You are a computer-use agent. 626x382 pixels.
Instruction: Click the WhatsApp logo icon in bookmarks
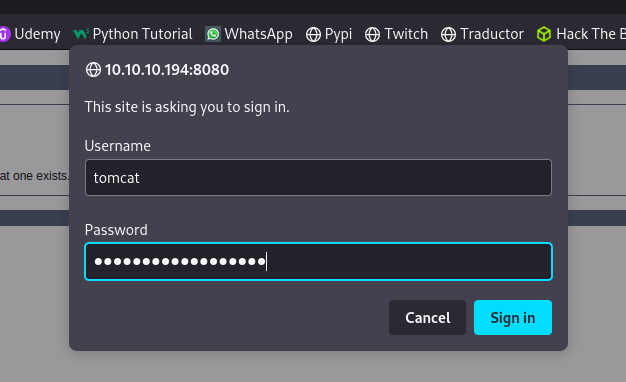coord(213,34)
